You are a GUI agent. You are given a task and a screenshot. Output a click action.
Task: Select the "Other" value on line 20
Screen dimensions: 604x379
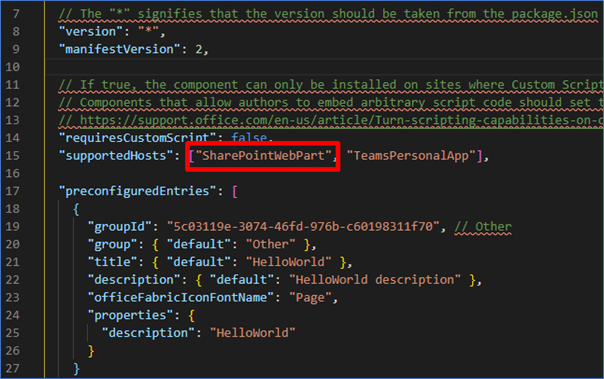point(271,244)
